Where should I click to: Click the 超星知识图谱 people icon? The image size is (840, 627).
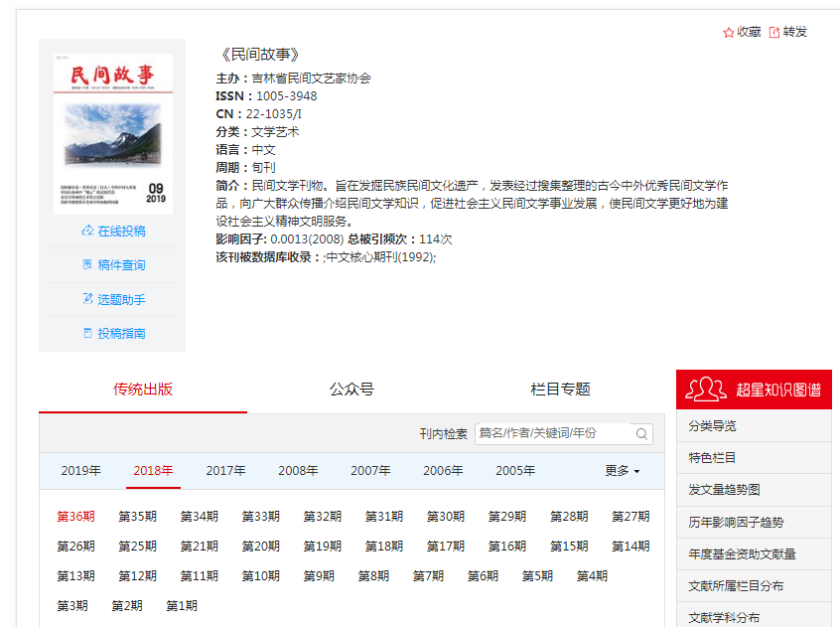pyautogui.click(x=706, y=389)
